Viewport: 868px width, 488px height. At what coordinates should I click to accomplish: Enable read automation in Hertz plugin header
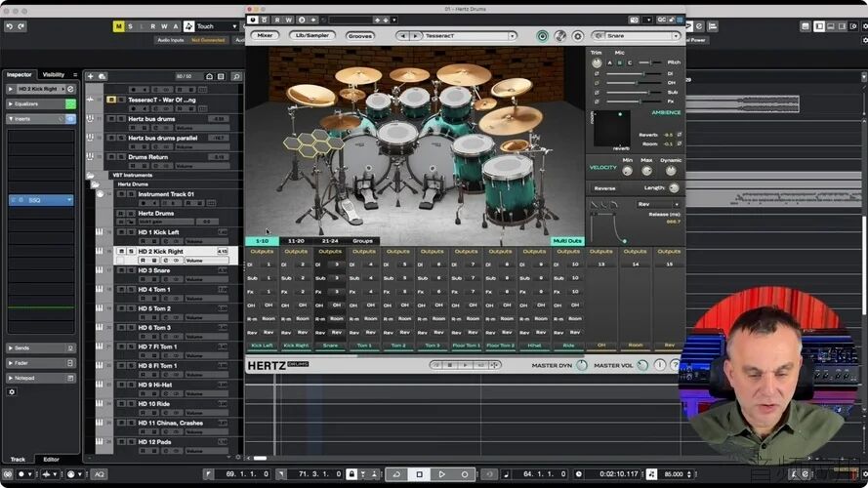click(276, 20)
